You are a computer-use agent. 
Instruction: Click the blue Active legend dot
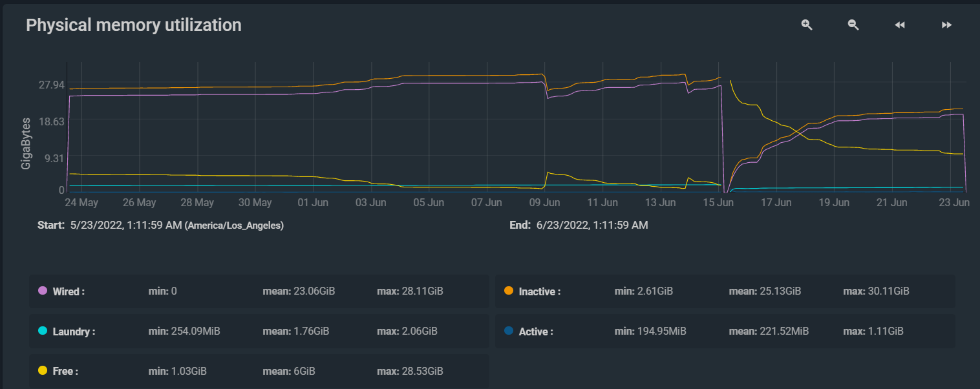click(509, 331)
